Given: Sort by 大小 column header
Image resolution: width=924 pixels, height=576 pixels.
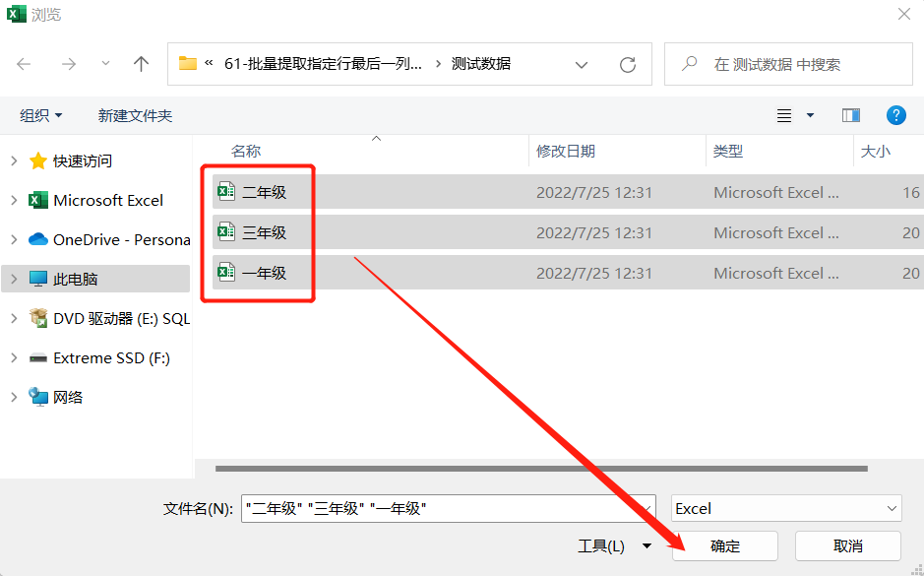Looking at the screenshot, I should click(x=875, y=152).
